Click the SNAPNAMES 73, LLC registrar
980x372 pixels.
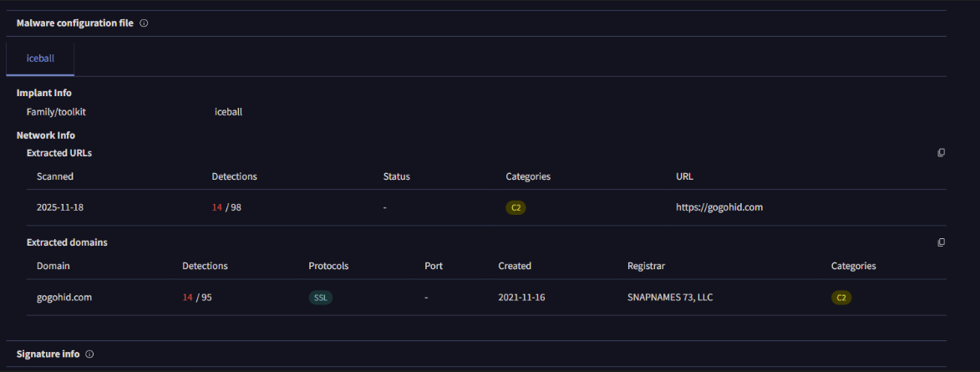coord(671,298)
